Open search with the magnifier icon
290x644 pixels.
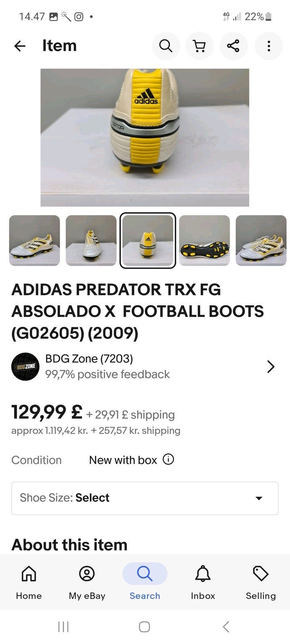[166, 46]
